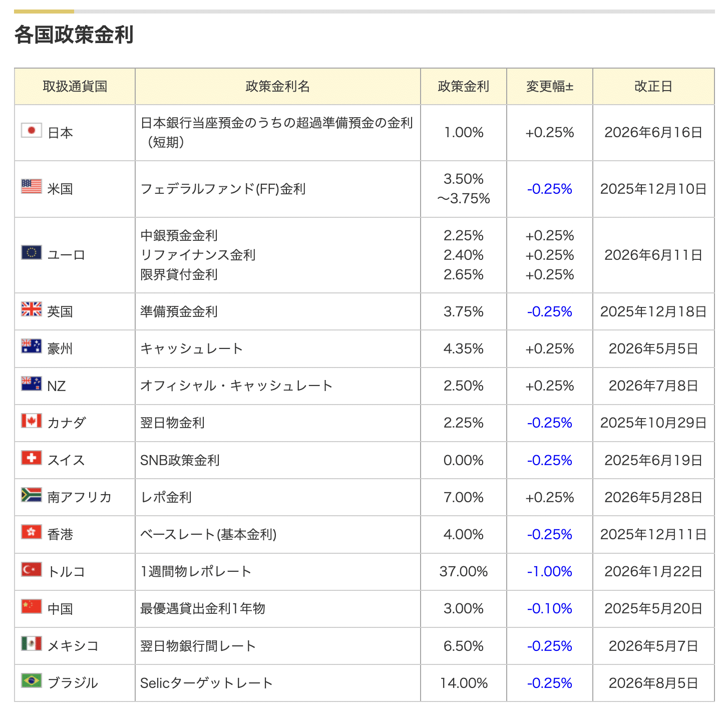The image size is (728, 711).
Task: Click the Turkey flag icon
Action: tap(32, 569)
